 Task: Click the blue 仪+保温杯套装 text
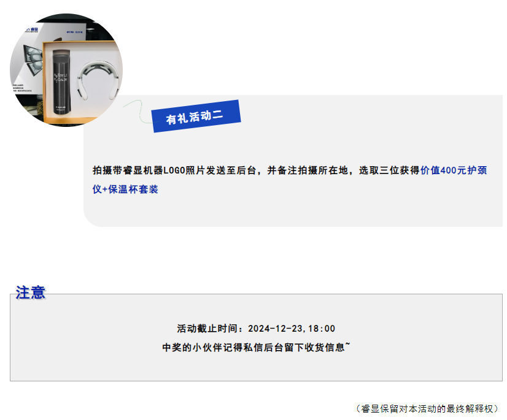[x=125, y=189]
